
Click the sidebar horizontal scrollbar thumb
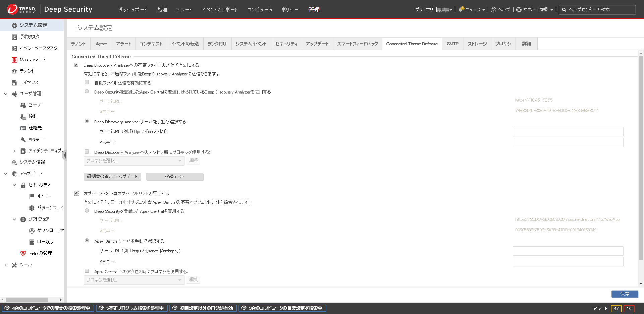point(27,300)
